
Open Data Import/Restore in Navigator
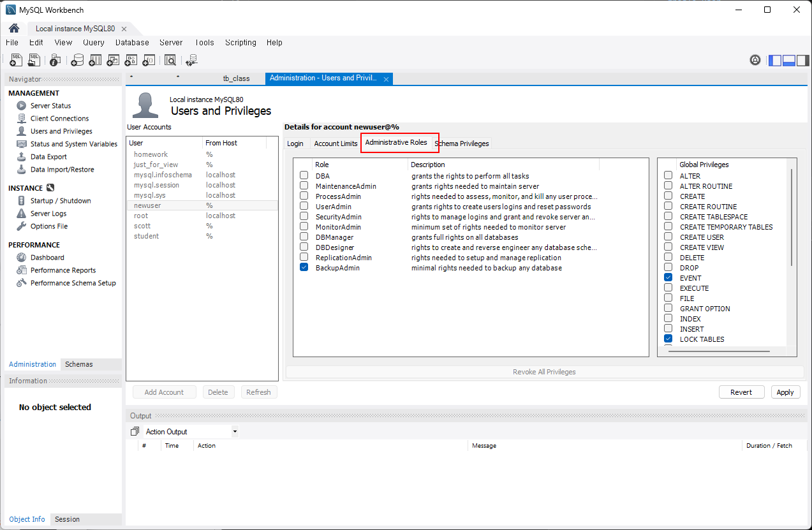click(x=62, y=170)
